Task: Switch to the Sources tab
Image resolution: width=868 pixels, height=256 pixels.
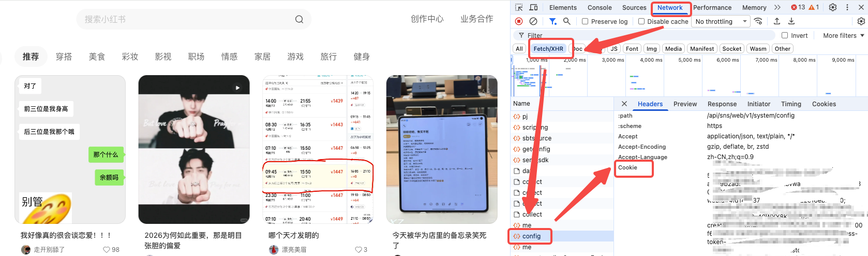Action: [x=634, y=7]
